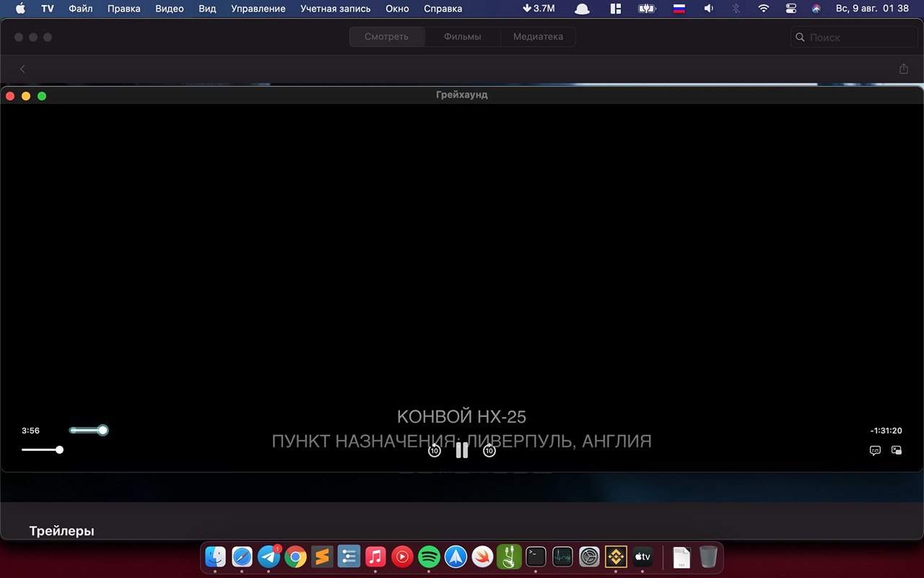This screenshot has width=924, height=578.
Task: Enable picture-in-picture mode for the player
Action: click(x=897, y=449)
